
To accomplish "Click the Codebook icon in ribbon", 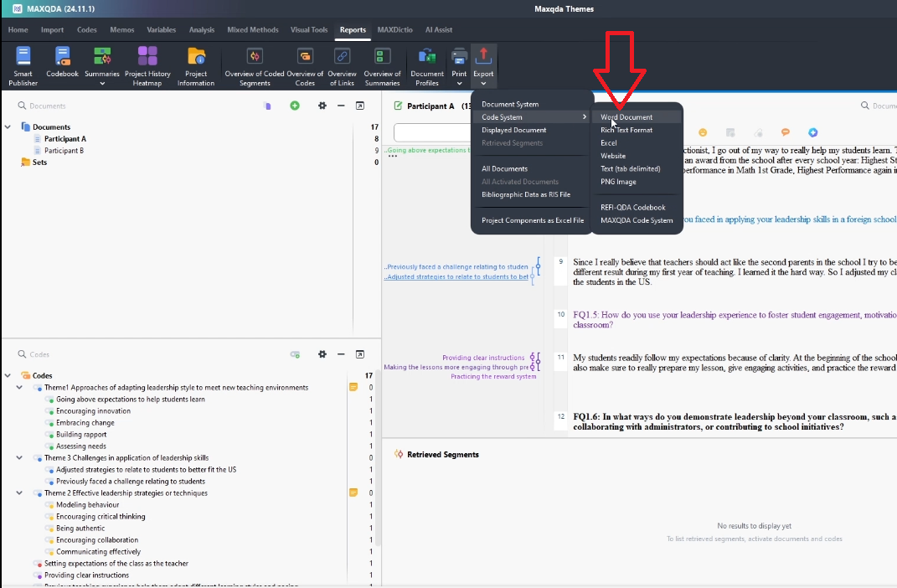I will click(x=62, y=64).
